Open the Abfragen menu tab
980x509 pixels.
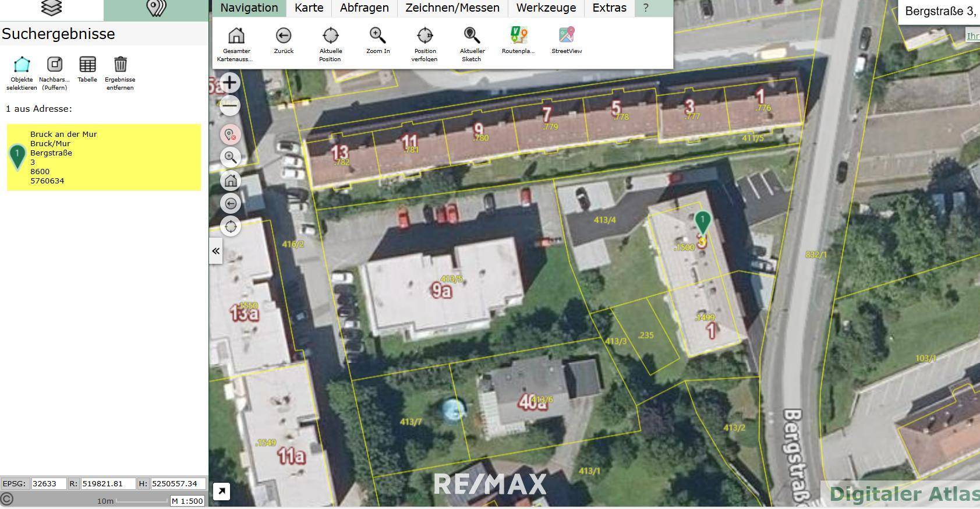click(364, 8)
